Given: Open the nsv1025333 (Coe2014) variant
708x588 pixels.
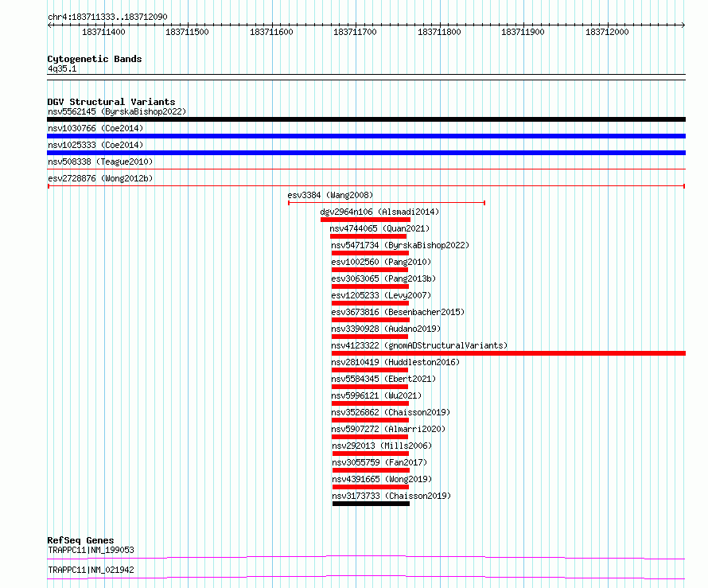Looking at the screenshot, I should click(x=95, y=145).
